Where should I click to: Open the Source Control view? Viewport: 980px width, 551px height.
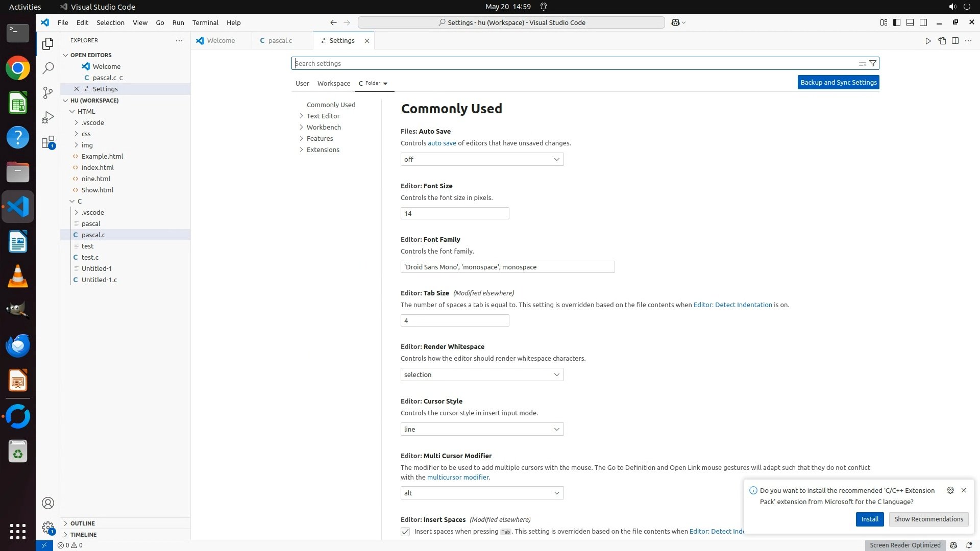(48, 93)
